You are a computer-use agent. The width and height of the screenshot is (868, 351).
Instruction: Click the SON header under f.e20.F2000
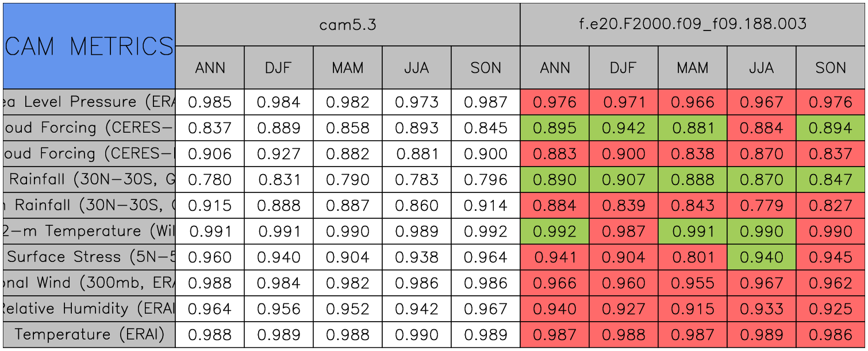(x=831, y=68)
